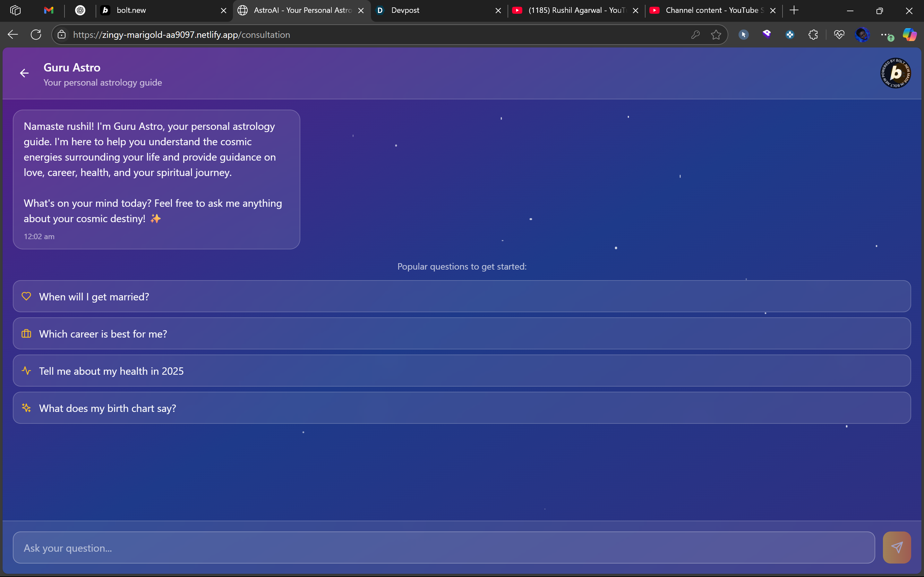
Task: Click the back arrow beside Guru Astro
Action: 24,73
